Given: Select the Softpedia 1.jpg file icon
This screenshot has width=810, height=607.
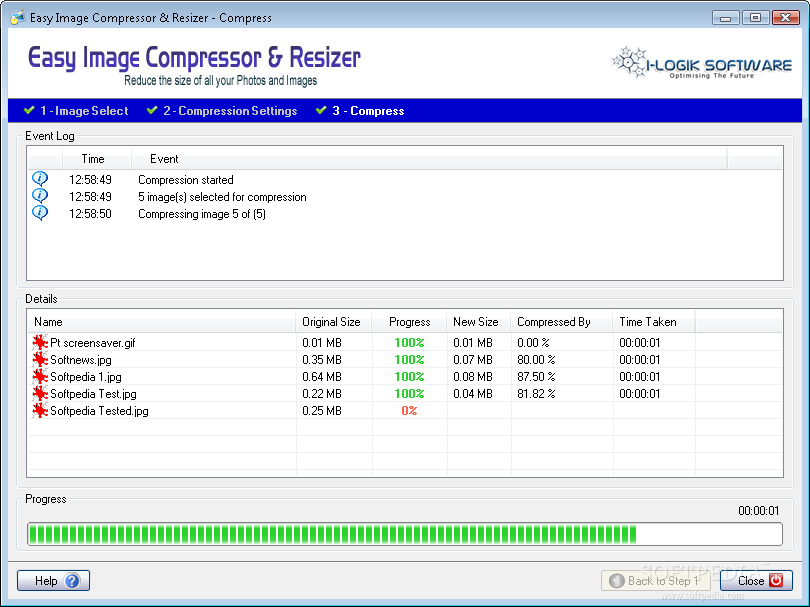Looking at the screenshot, I should pos(40,376).
